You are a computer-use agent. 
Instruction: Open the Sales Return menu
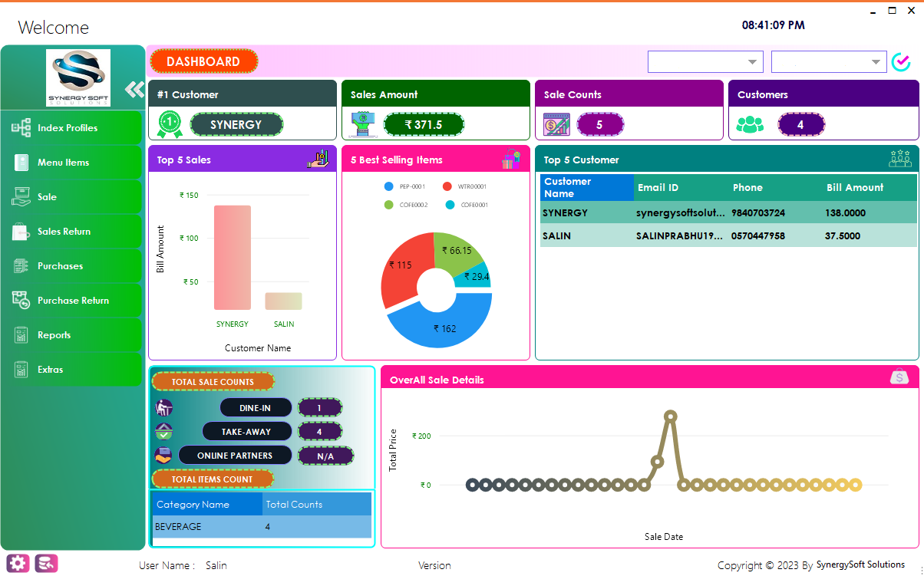pos(64,232)
